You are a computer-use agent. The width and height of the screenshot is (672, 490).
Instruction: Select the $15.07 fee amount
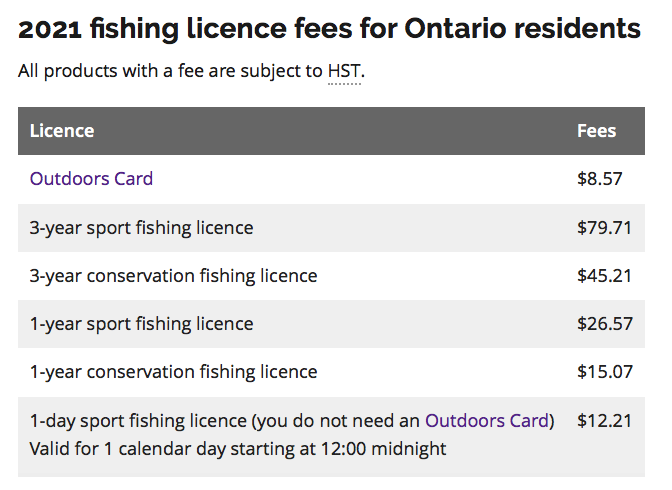604,372
